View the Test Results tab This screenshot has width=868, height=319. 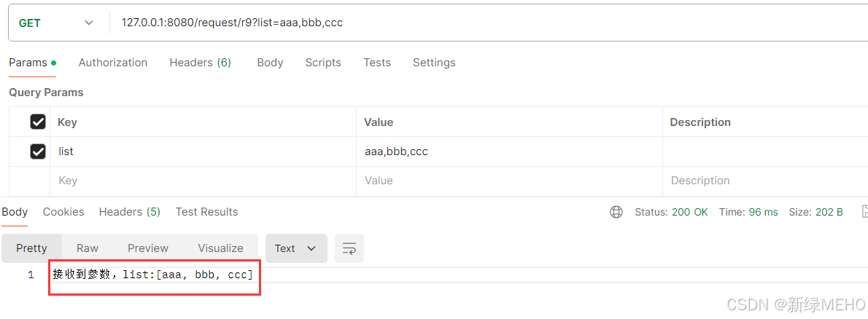206,212
